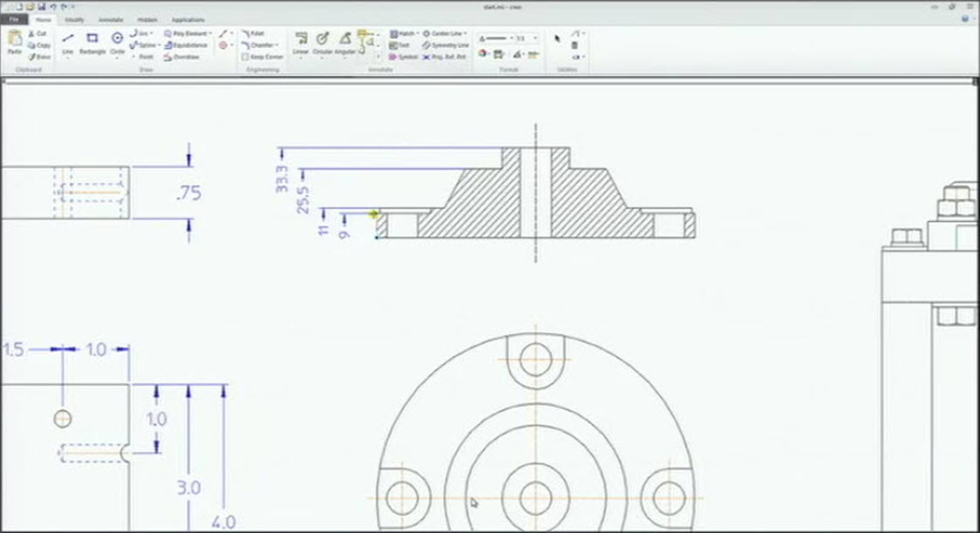This screenshot has width=980, height=533.
Task: Click the select arrow cursor tool
Action: (x=558, y=38)
